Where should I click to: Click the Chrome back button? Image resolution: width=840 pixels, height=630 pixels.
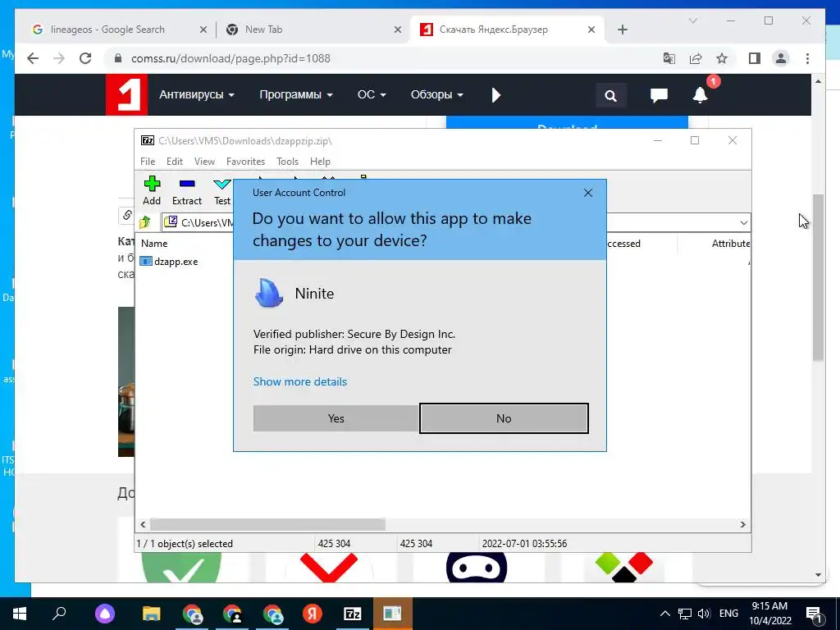pos(33,58)
